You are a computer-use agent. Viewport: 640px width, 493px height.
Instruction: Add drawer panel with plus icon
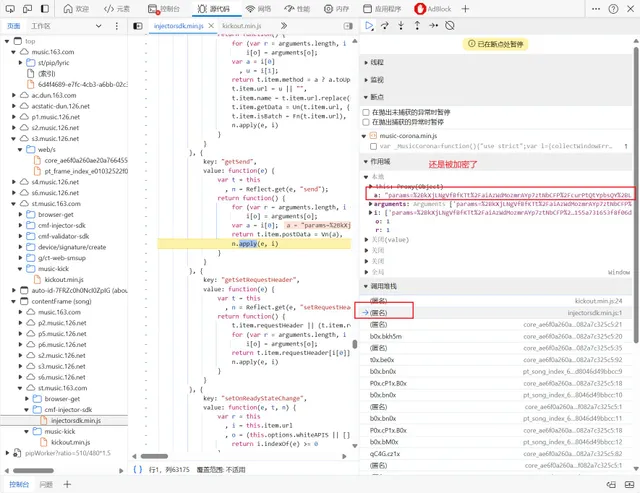pyautogui.click(x=67, y=484)
